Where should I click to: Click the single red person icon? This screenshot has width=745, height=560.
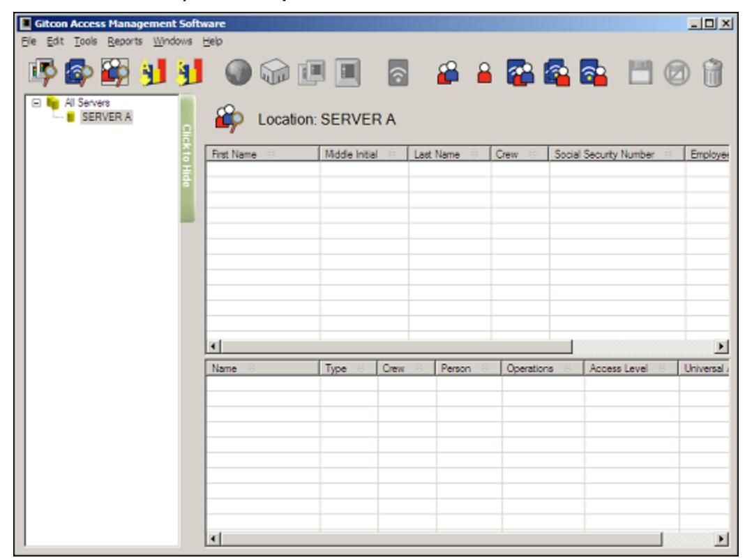484,73
